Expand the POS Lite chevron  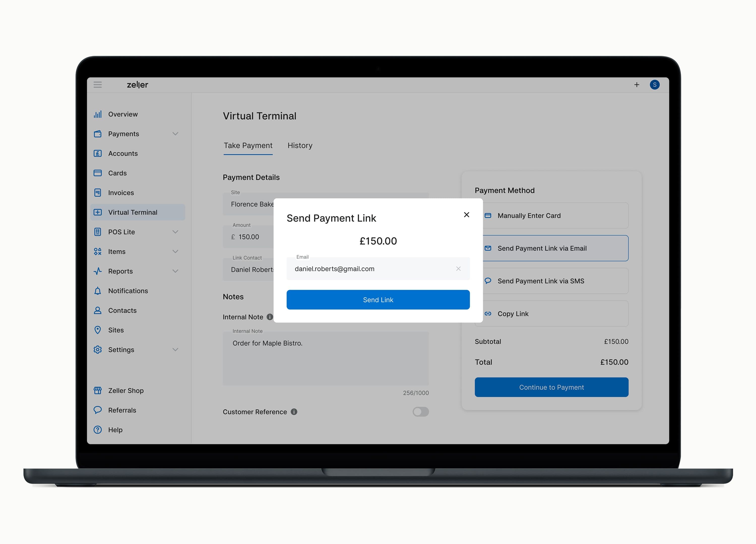tap(175, 232)
